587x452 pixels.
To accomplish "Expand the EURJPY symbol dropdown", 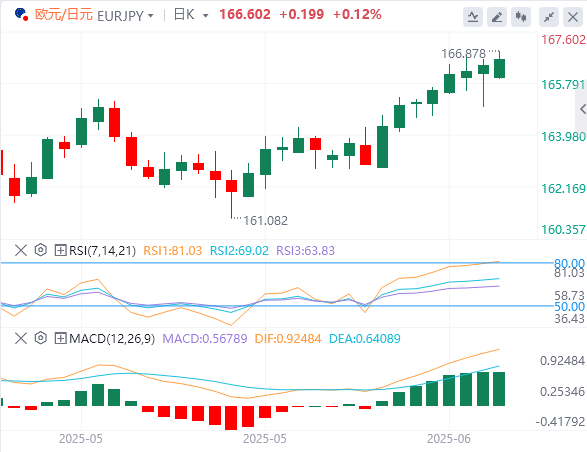I will click(150, 16).
